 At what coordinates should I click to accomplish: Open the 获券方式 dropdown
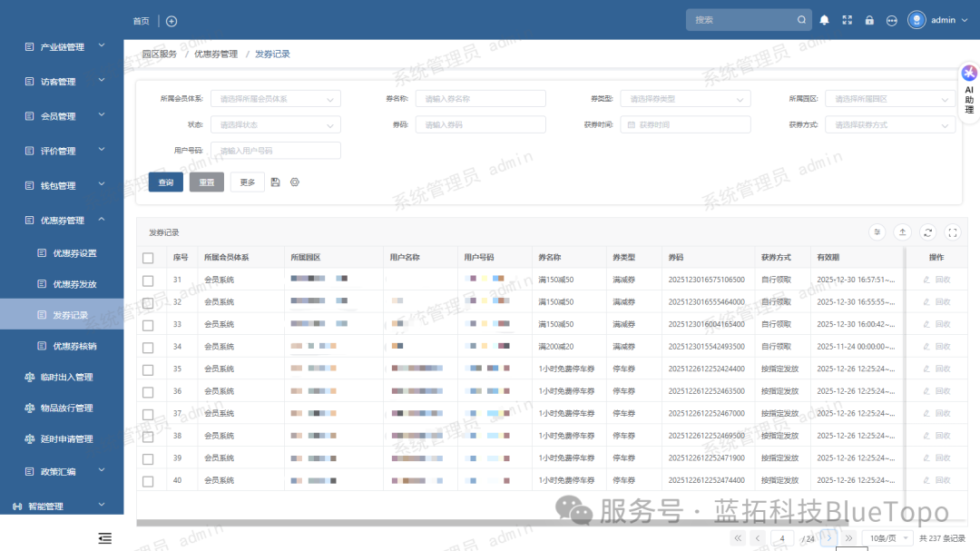[x=890, y=125]
